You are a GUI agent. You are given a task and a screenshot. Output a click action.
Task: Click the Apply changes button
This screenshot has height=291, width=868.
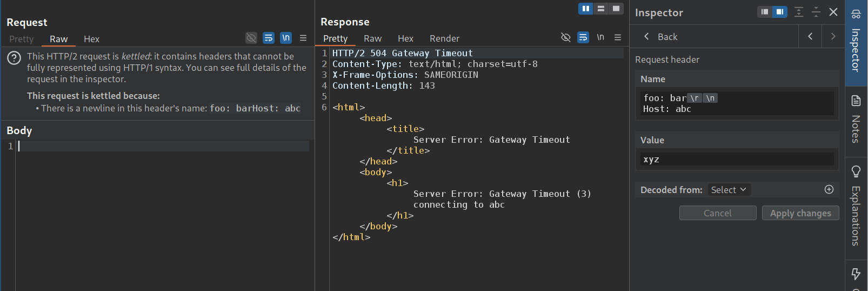click(x=800, y=213)
